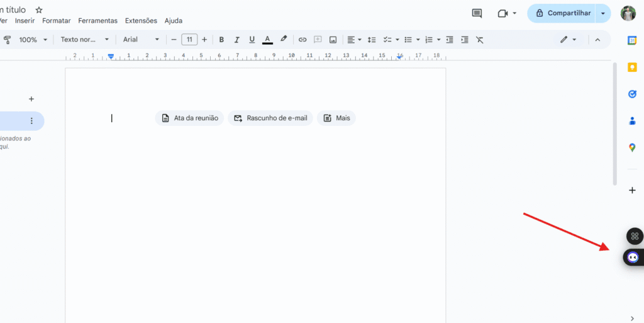Open Google Maps in the side panel
The height and width of the screenshot is (323, 644).
coord(632,147)
